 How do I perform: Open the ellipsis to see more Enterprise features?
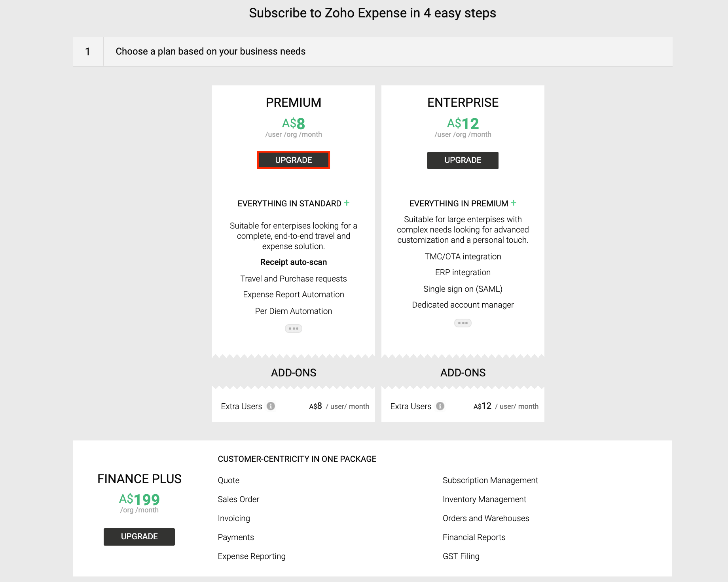463,323
